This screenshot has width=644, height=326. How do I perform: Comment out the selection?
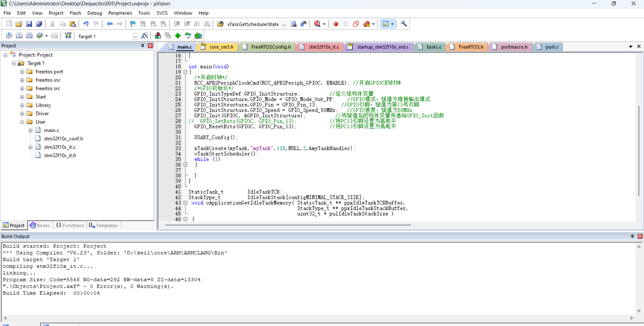(x=197, y=24)
